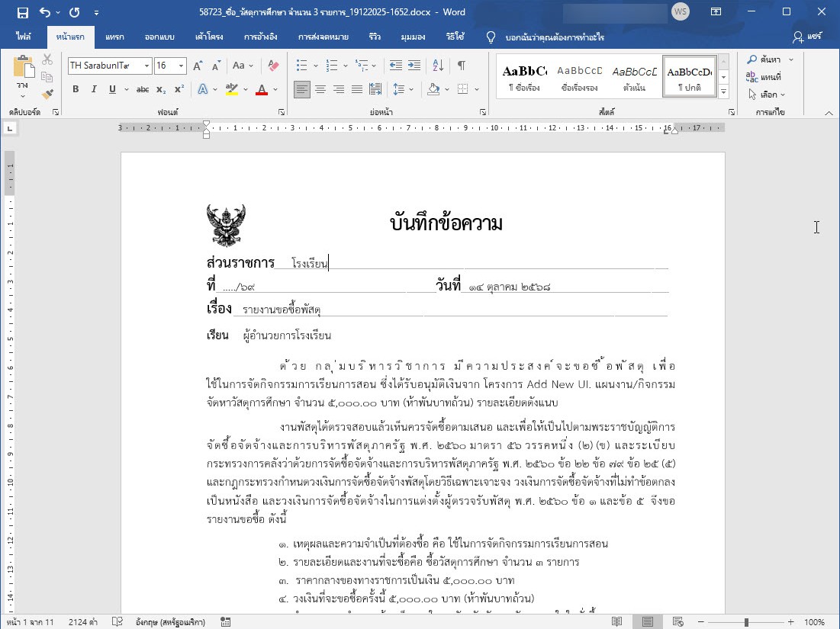Viewport: 840px width, 629px height.
Task: Select the text highlight color icon
Action: [x=232, y=89]
